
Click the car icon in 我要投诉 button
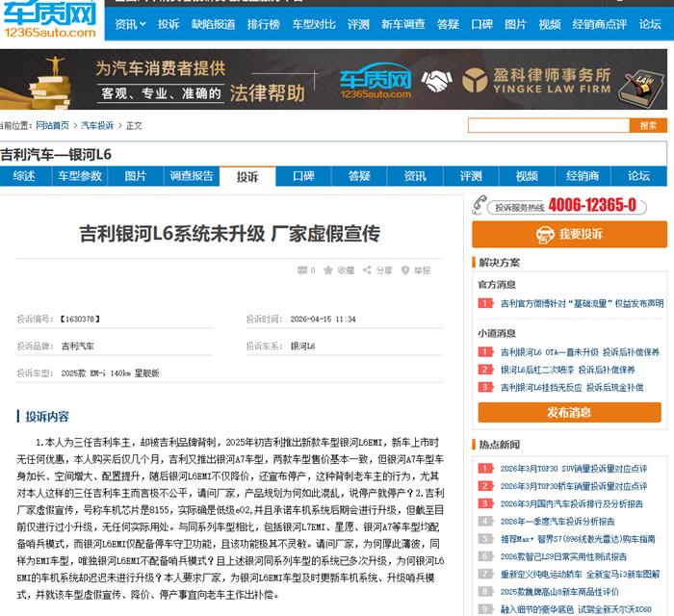(543, 234)
